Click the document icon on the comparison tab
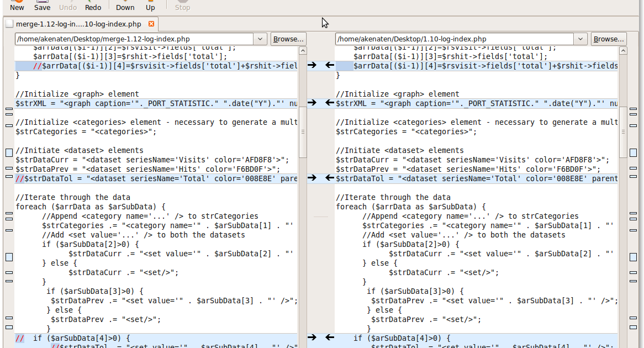The height and width of the screenshot is (348, 644). [x=9, y=24]
